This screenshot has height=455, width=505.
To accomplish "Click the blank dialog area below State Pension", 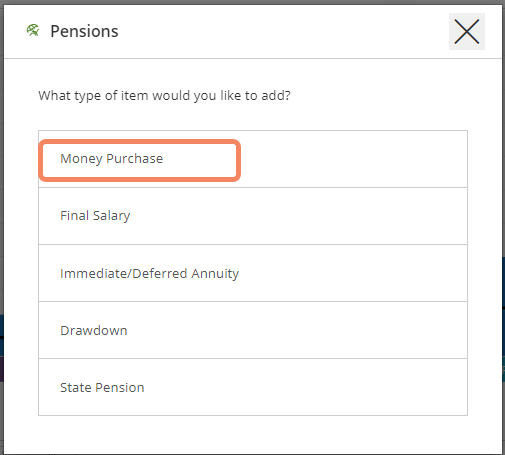I will 253,434.
